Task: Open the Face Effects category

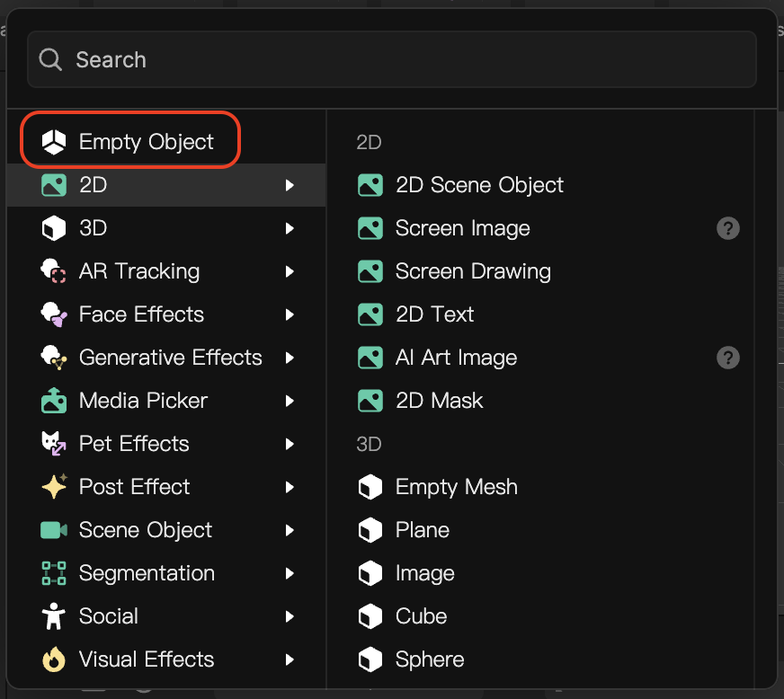Action: [166, 314]
